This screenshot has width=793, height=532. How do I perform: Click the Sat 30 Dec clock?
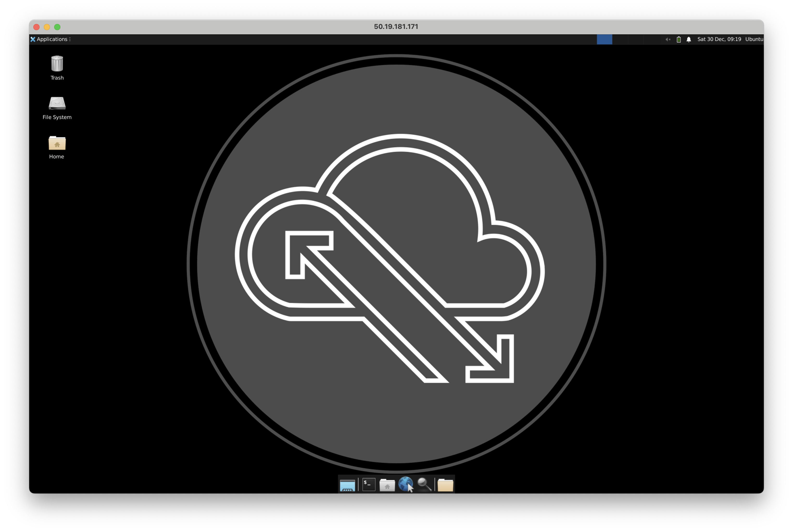719,39
